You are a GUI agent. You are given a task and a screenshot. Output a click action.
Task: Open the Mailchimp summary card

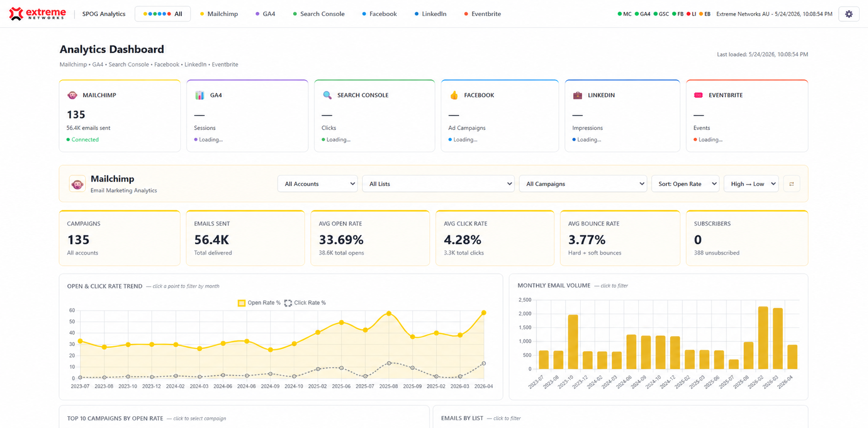coord(120,116)
